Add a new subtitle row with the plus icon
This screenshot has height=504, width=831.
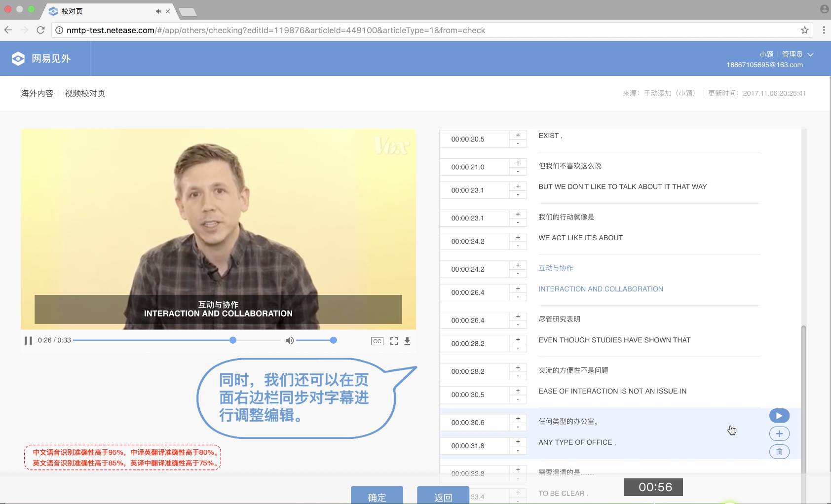coord(779,433)
